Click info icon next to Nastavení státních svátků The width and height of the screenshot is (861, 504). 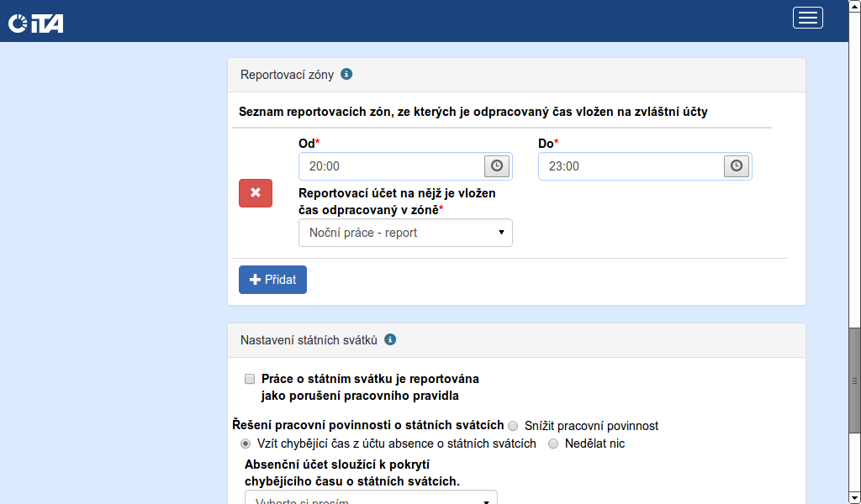click(390, 340)
